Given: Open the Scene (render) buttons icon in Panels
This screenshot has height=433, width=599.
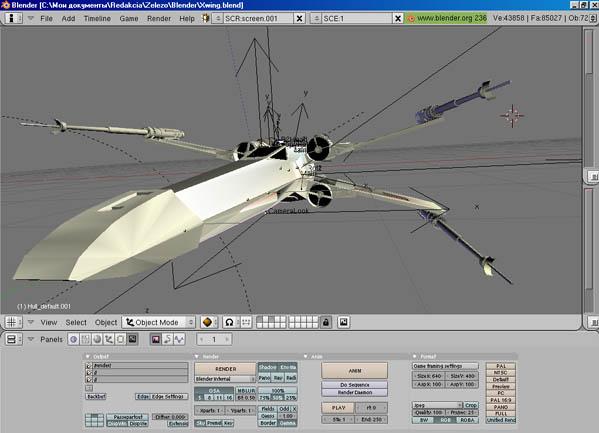Looking at the screenshot, I should pos(132,339).
